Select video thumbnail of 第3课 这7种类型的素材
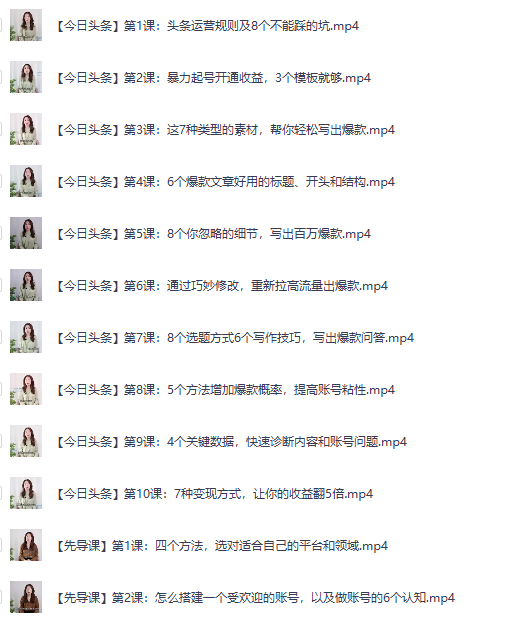This screenshot has height=623, width=524. click(26, 129)
